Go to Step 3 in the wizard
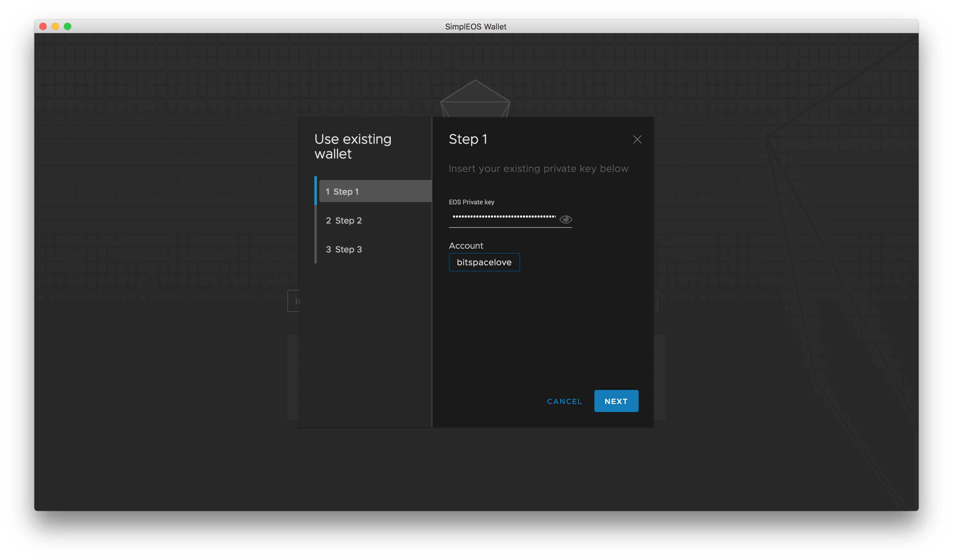 (344, 249)
